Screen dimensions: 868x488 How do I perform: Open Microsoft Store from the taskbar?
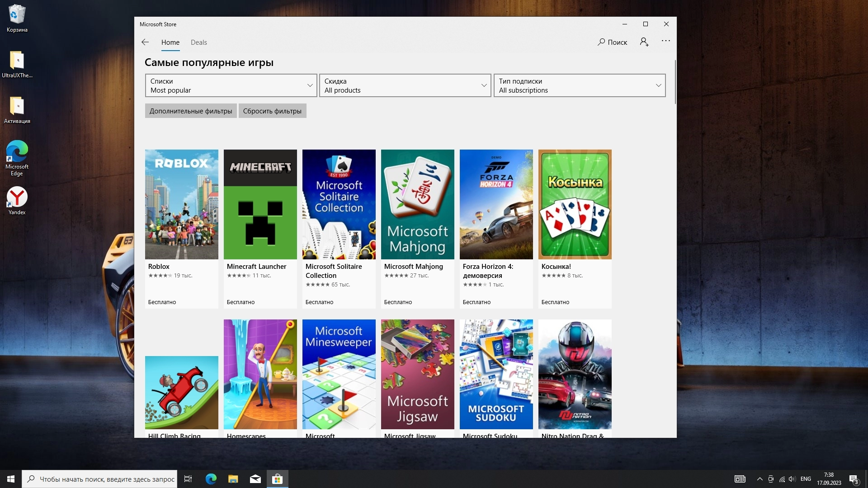coord(277,479)
